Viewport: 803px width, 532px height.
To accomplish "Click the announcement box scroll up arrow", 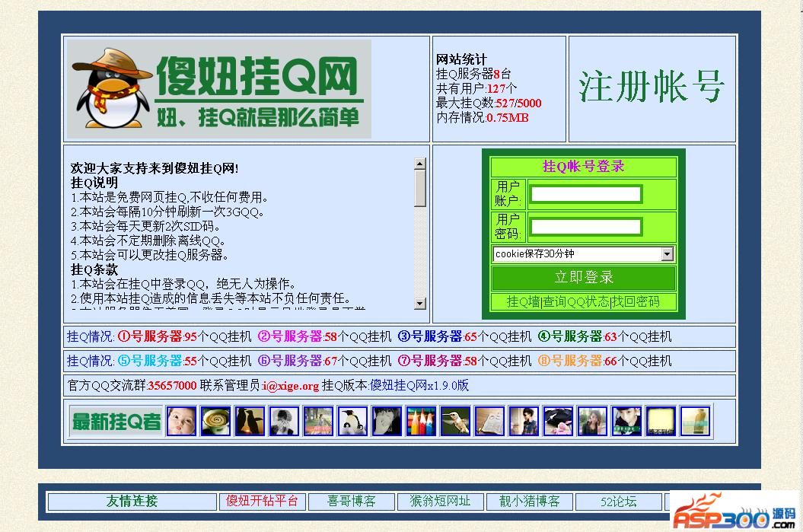I will tap(420, 164).
